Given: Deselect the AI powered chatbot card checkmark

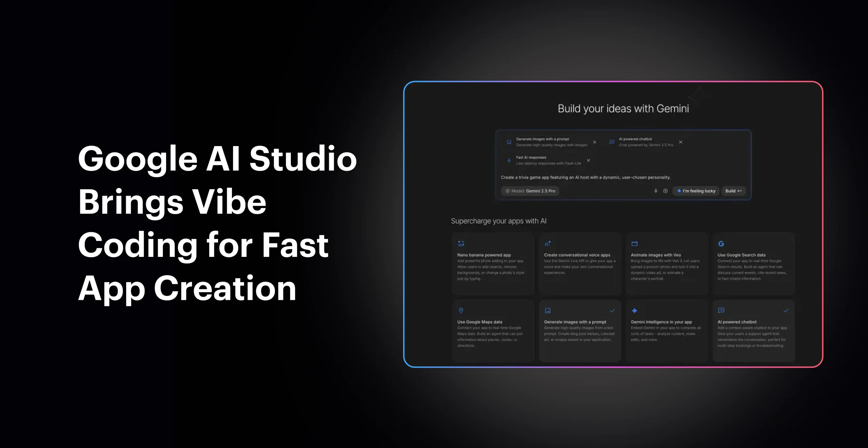Looking at the screenshot, I should click(x=786, y=310).
